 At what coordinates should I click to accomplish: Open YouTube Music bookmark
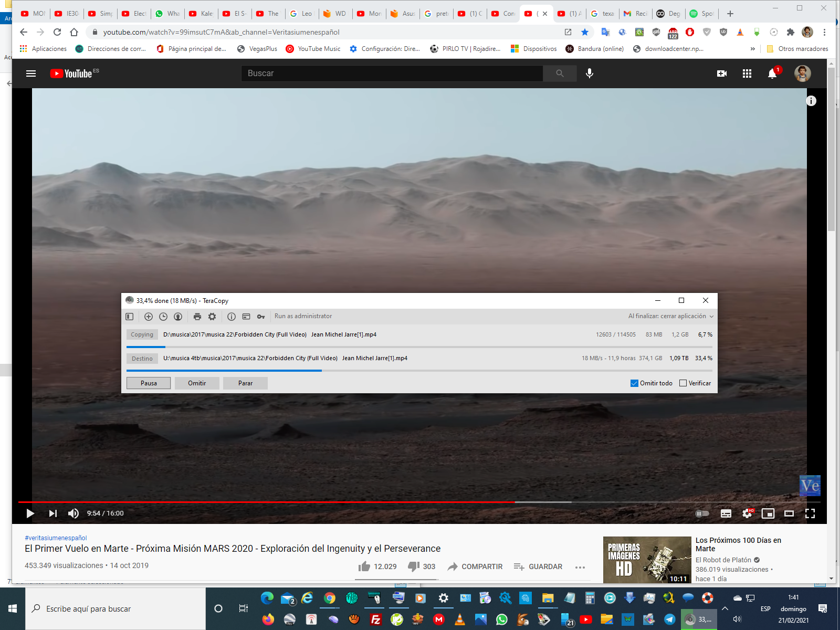pyautogui.click(x=313, y=49)
